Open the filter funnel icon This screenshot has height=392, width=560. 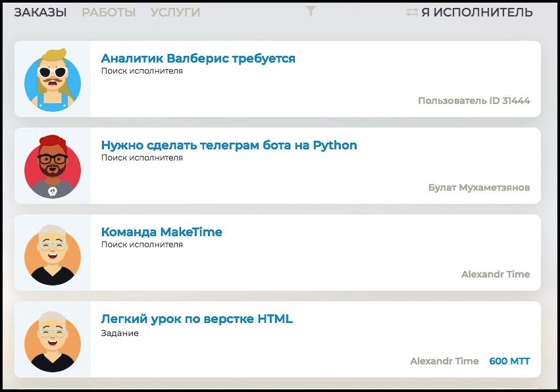[311, 11]
